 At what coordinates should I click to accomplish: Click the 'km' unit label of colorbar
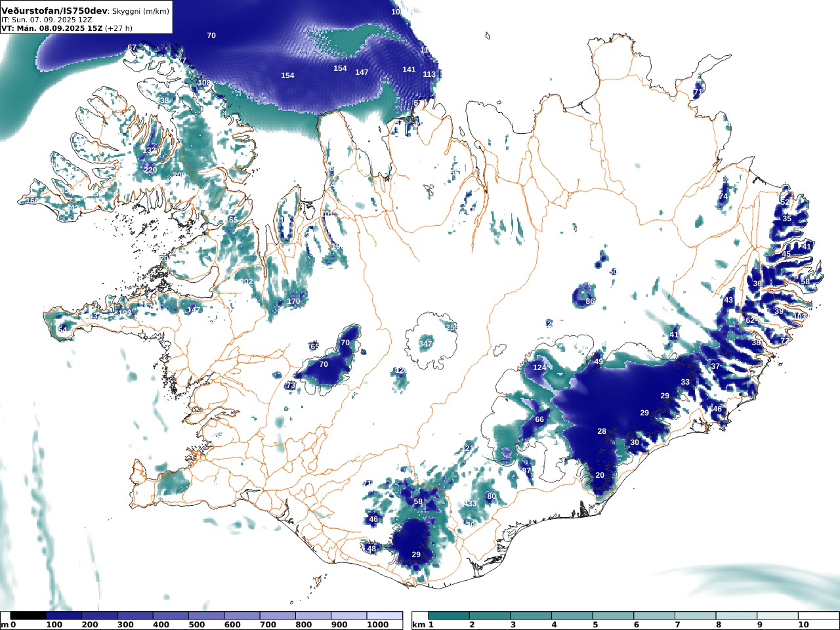419,625
